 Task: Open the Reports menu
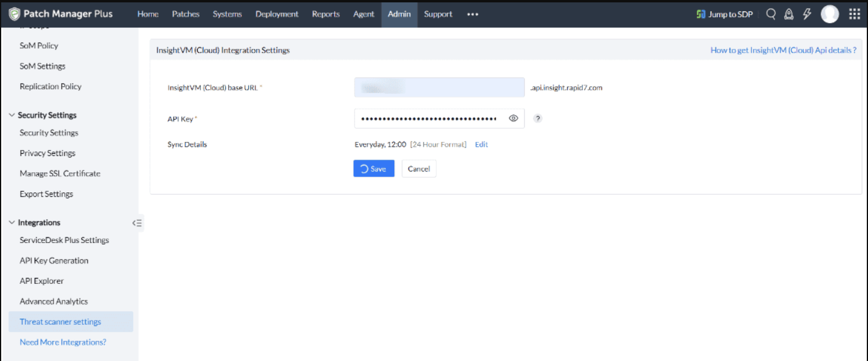[325, 14]
